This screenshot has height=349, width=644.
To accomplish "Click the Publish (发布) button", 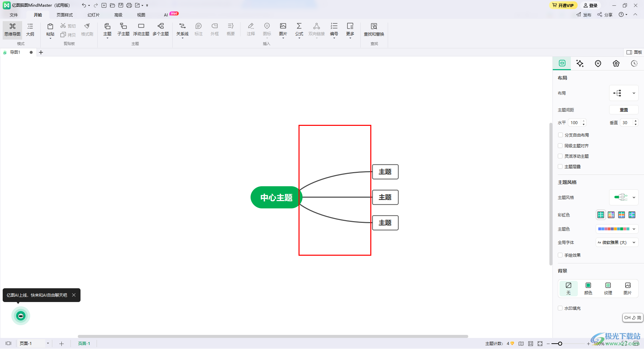I will pos(584,14).
